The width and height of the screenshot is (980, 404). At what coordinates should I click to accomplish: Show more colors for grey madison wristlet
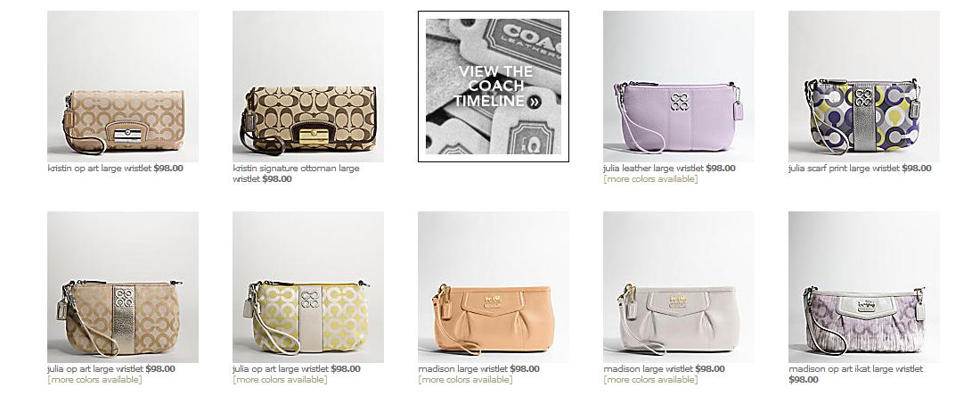pyautogui.click(x=650, y=380)
